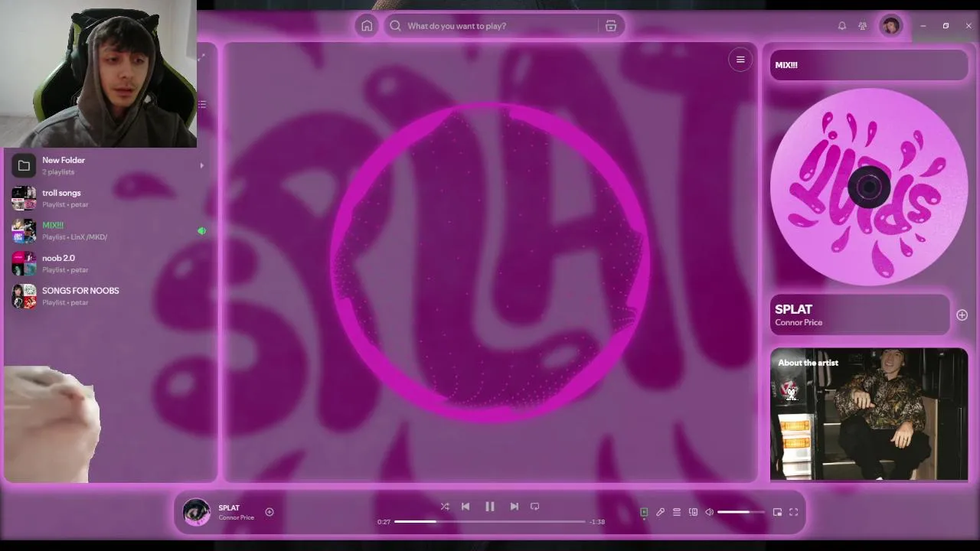The image size is (980, 551).
Task: Click the now playing cover in bottom bar
Action: 196,512
